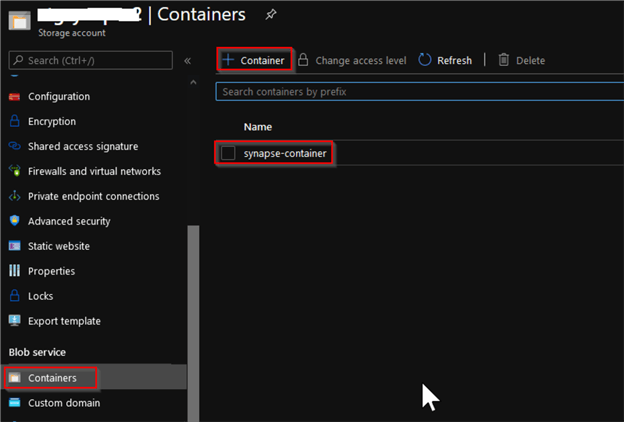Click the Storage account subtitle text
This screenshot has width=624, height=422.
[72, 33]
